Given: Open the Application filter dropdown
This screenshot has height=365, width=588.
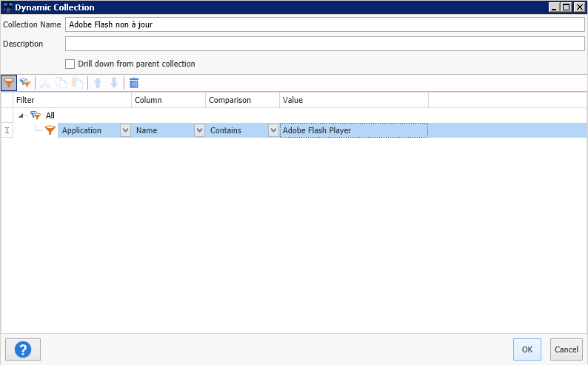Looking at the screenshot, I should [125, 130].
